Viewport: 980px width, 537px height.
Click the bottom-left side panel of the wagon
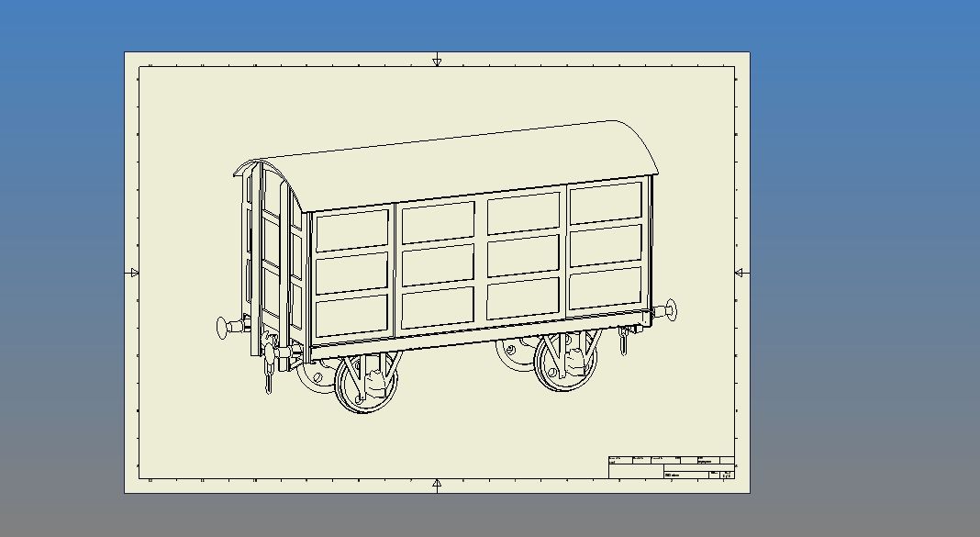tap(351, 314)
